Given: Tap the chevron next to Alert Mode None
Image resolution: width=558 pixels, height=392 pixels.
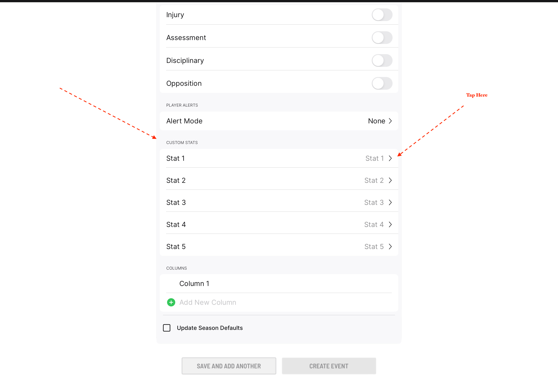Looking at the screenshot, I should 390,121.
